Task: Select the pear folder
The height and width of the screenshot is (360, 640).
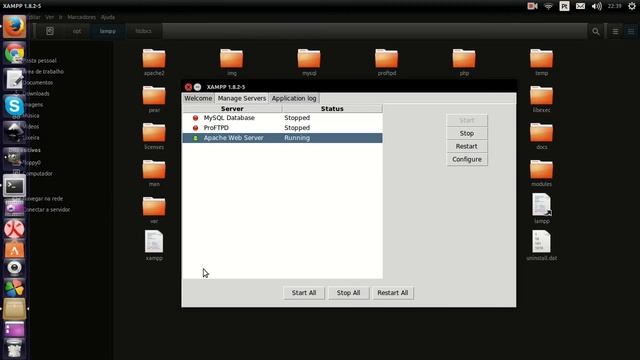Action: [x=154, y=99]
